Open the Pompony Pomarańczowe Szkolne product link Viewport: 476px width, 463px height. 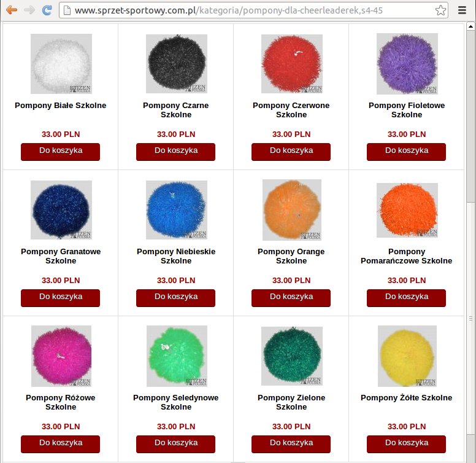tap(406, 256)
